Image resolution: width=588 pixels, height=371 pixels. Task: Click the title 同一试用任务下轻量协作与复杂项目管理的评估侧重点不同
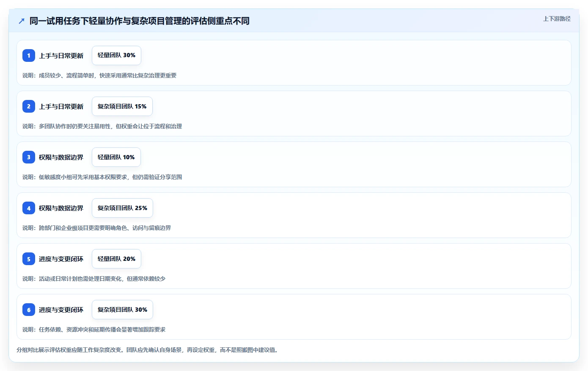click(139, 21)
